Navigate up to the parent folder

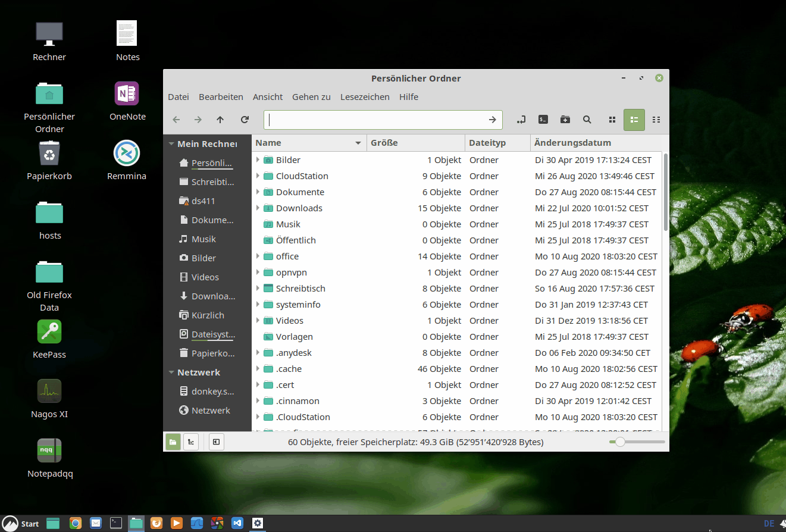pyautogui.click(x=220, y=120)
